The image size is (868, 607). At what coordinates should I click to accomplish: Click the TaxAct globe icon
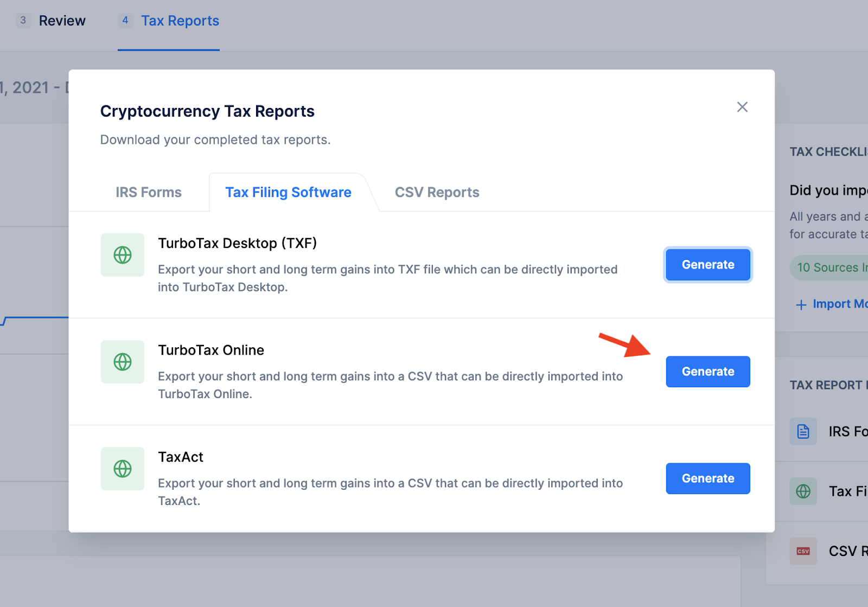pos(122,469)
